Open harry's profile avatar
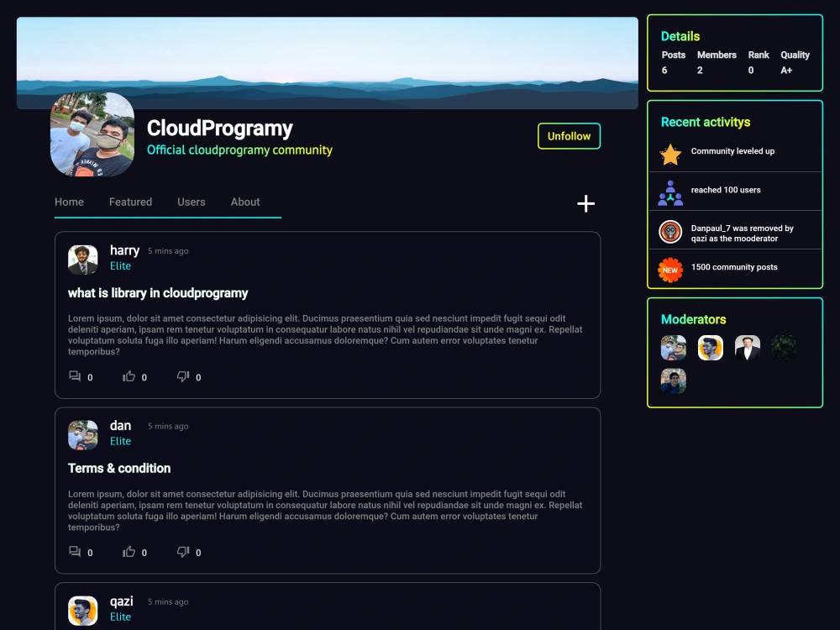Image resolution: width=840 pixels, height=630 pixels. pyautogui.click(x=83, y=260)
